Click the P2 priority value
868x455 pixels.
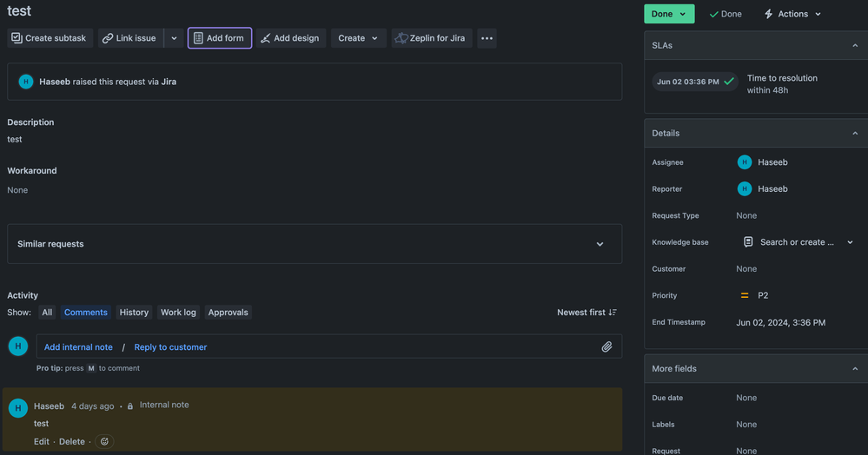pyautogui.click(x=763, y=295)
